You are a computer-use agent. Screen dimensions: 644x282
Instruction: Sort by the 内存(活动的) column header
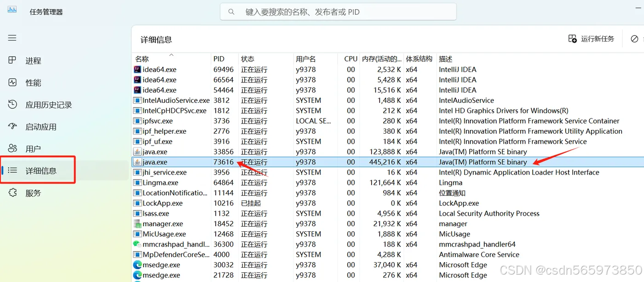pos(381,59)
